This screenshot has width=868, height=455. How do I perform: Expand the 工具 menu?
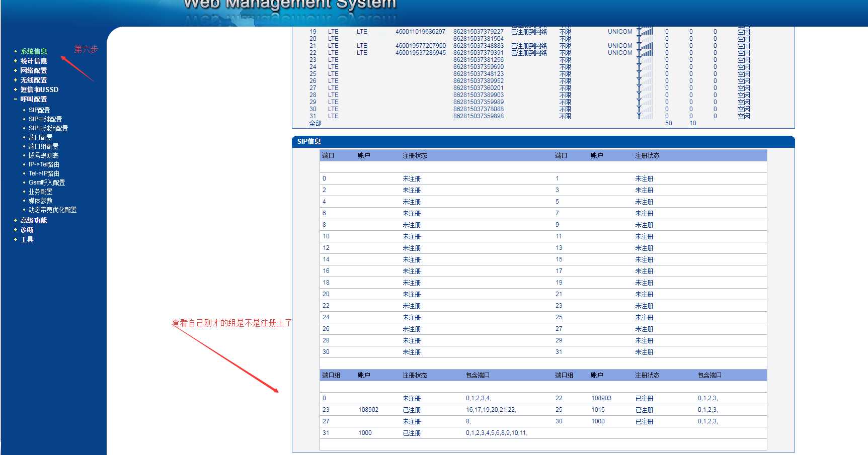tap(27, 239)
